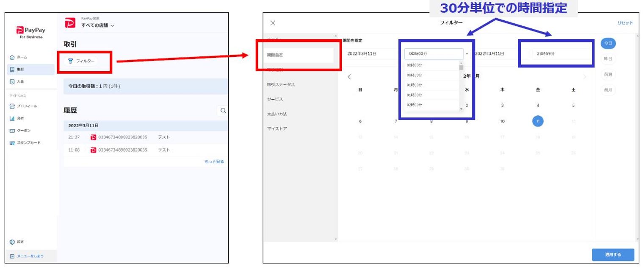Select 取引ステータス in the filter menu

281,84
